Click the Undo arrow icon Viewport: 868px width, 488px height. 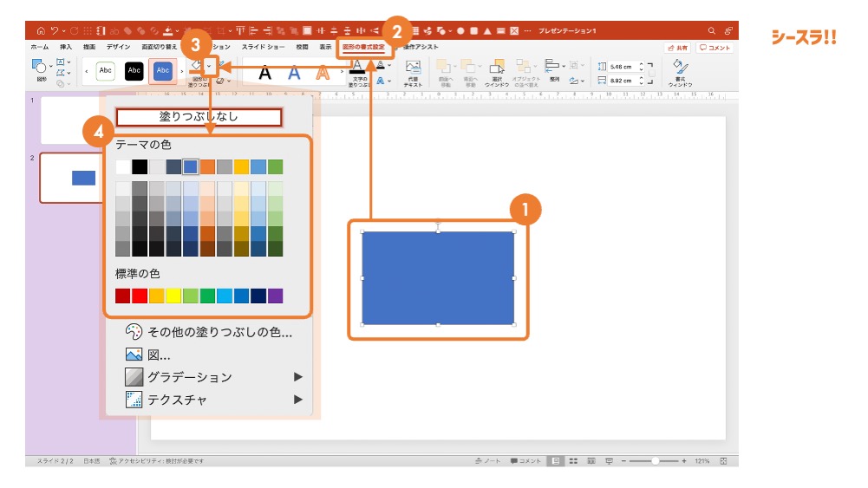pyautogui.click(x=55, y=31)
